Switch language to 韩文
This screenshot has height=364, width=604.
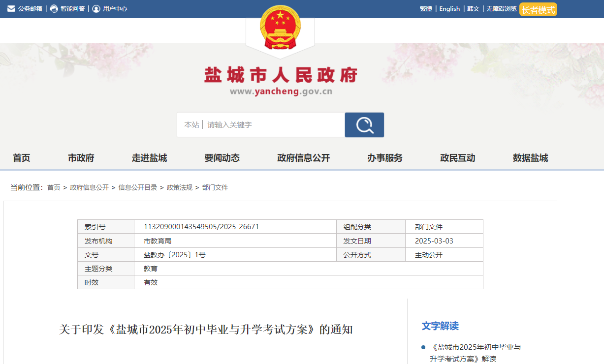click(473, 9)
